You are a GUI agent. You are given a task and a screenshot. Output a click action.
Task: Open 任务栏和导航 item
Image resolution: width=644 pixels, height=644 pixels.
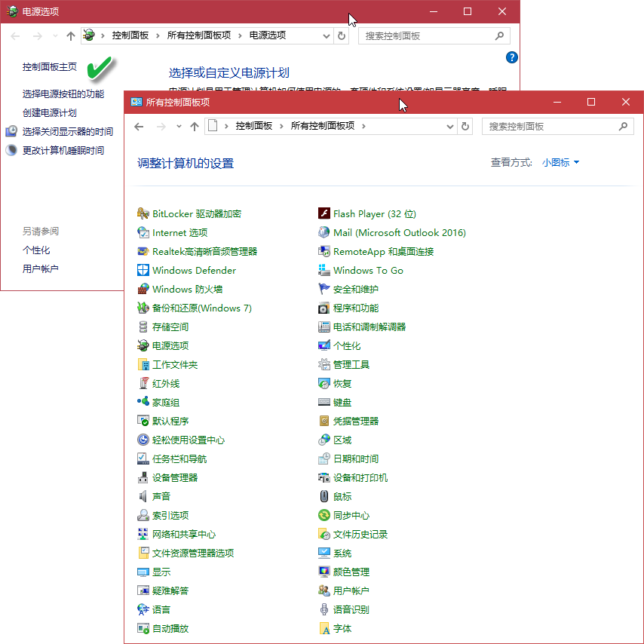[172, 458]
